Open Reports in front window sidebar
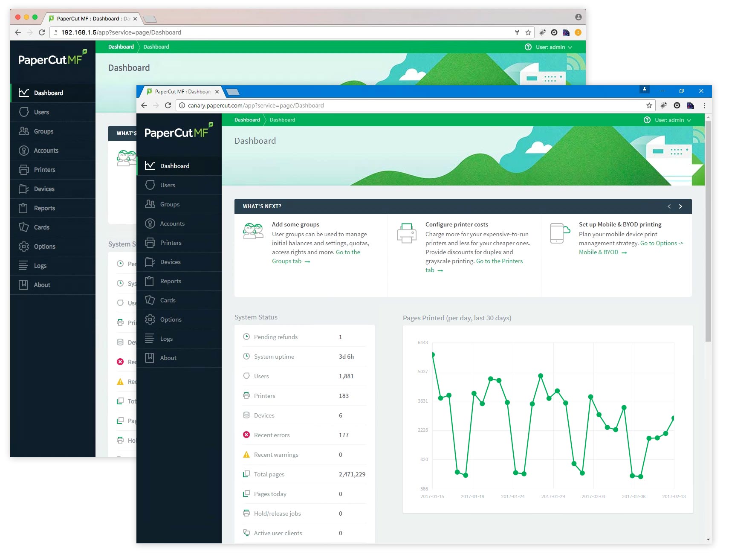 (179, 281)
